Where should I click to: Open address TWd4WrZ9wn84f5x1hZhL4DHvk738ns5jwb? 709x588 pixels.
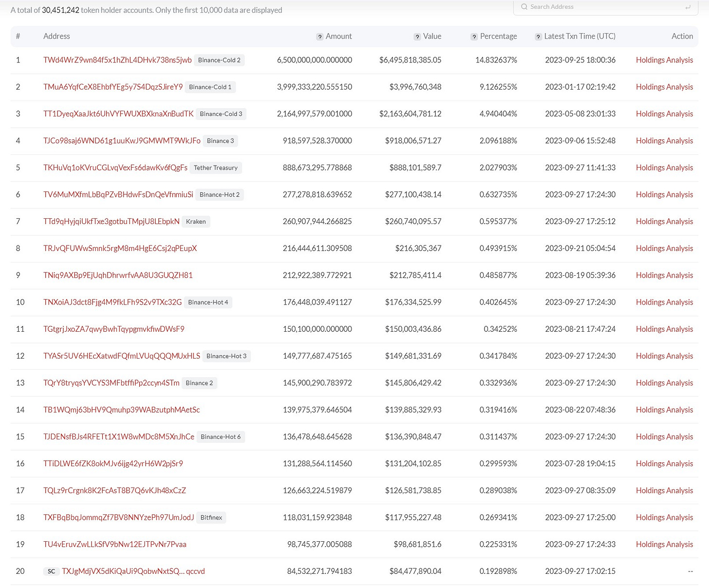point(117,60)
